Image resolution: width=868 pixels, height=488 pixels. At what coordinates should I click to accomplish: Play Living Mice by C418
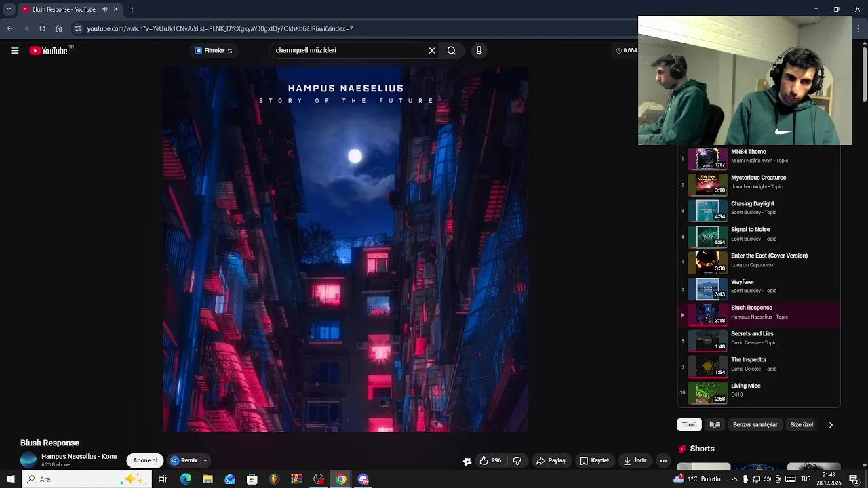[x=759, y=392]
